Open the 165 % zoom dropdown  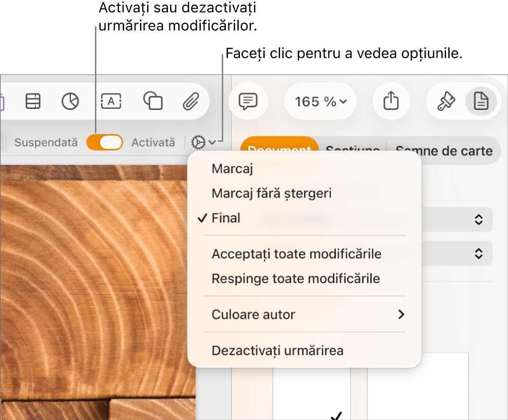click(320, 102)
